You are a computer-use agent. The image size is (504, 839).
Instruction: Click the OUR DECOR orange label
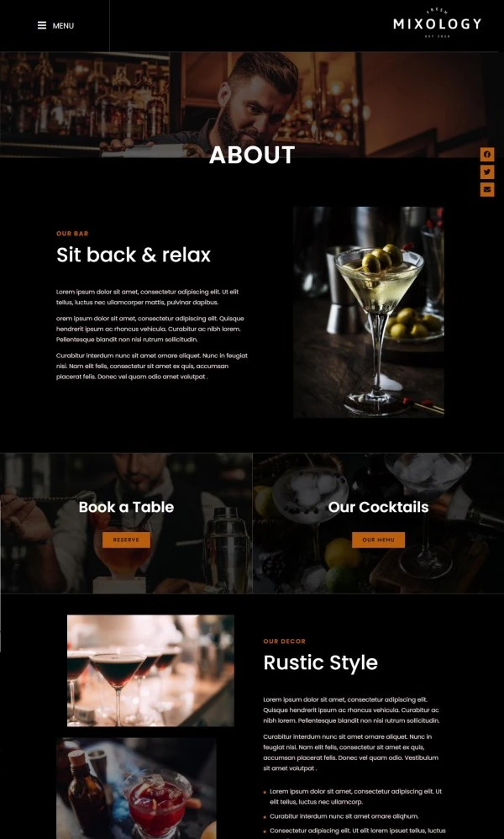click(284, 641)
